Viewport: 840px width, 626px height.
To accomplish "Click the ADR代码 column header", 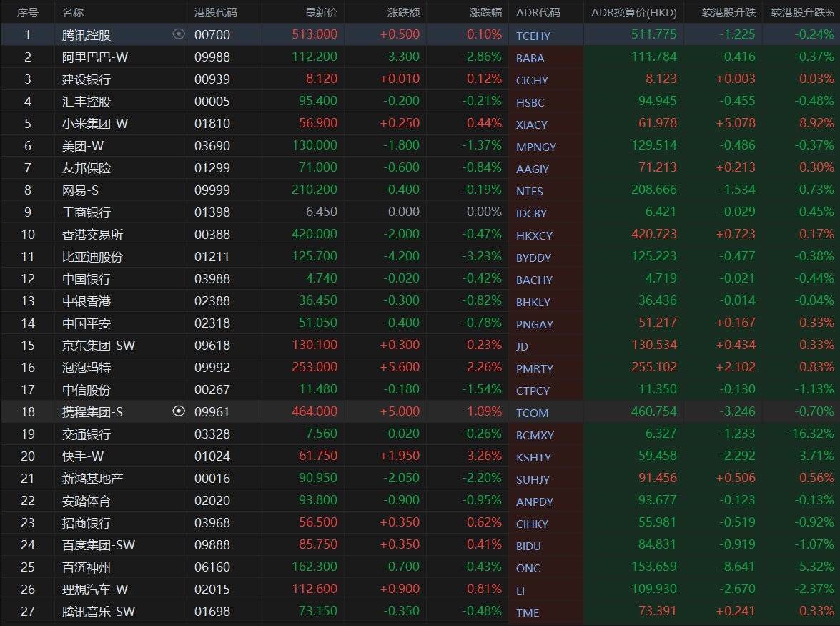I will [538, 12].
